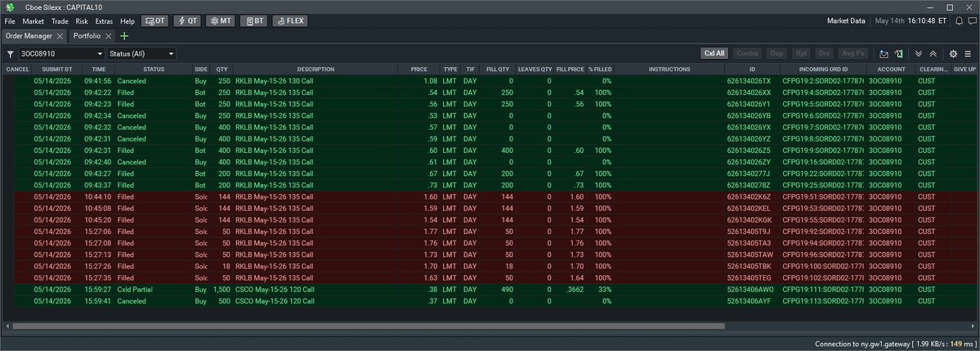Screen dimensions: 980x351
Task: Click the 16:10:48 ET clock
Action: click(926, 20)
